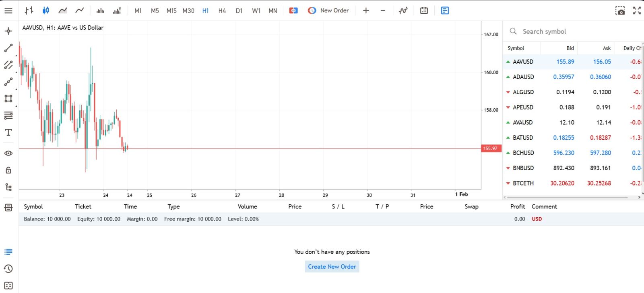Switch to the H4 timeframe
This screenshot has height=293, width=644.
[222, 11]
